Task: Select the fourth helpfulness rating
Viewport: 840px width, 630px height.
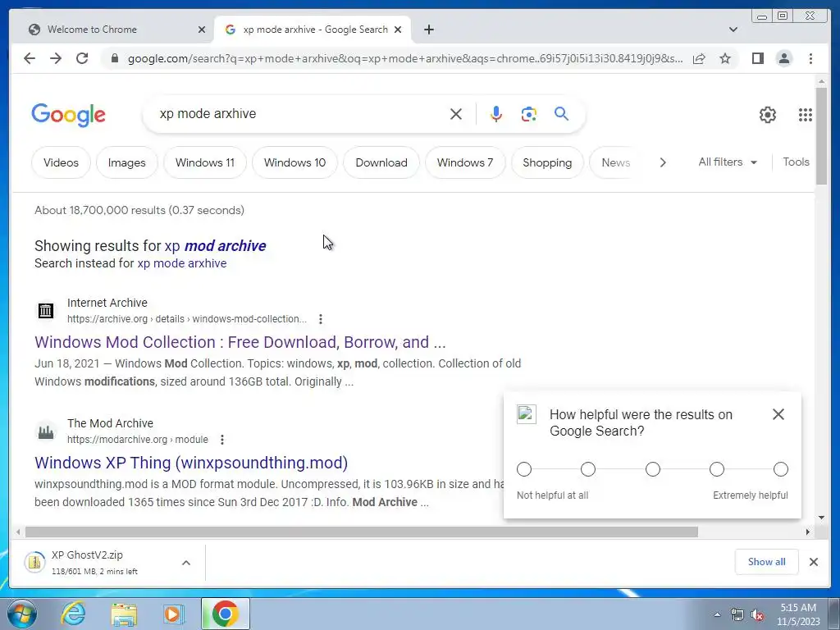Action: pos(717,469)
